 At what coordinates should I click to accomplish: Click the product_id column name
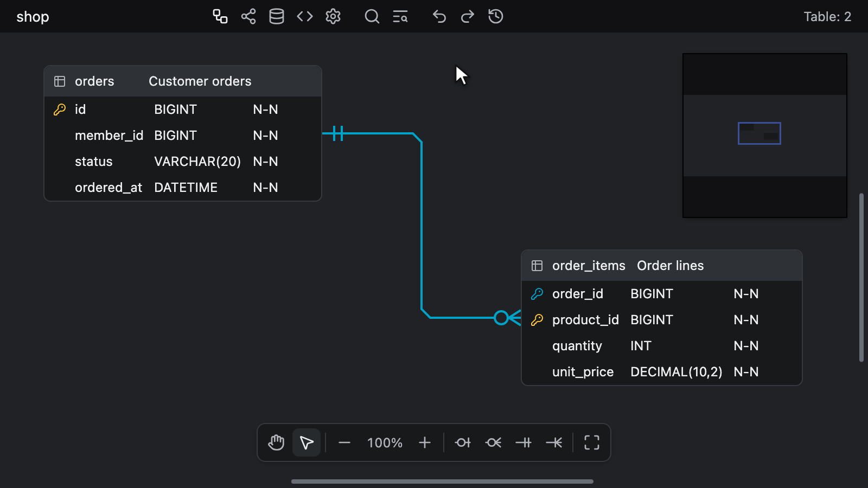585,320
